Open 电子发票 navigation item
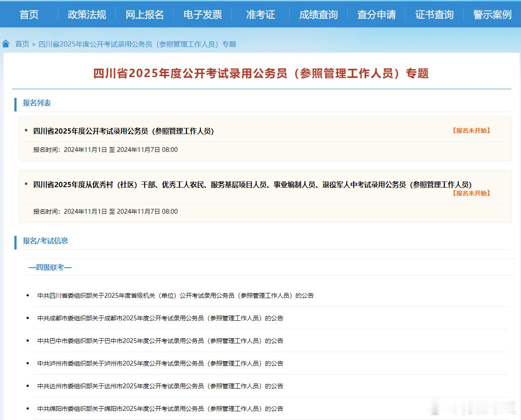 click(203, 15)
